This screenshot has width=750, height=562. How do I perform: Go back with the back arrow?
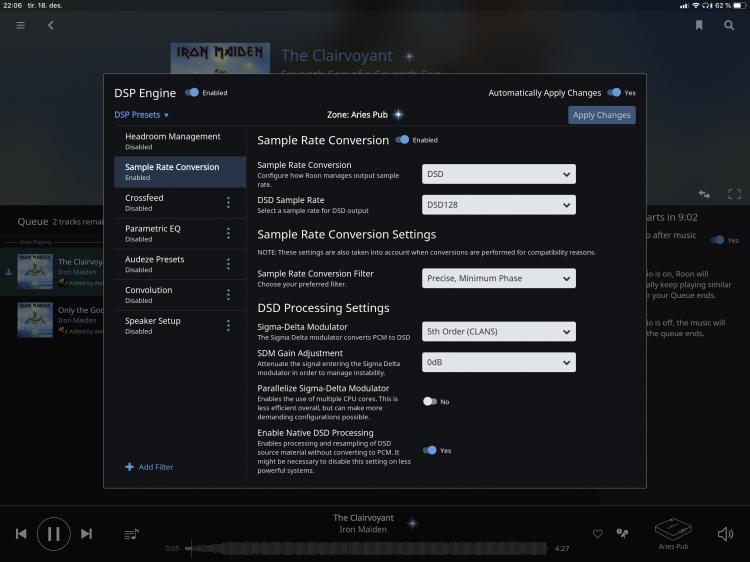(51, 25)
